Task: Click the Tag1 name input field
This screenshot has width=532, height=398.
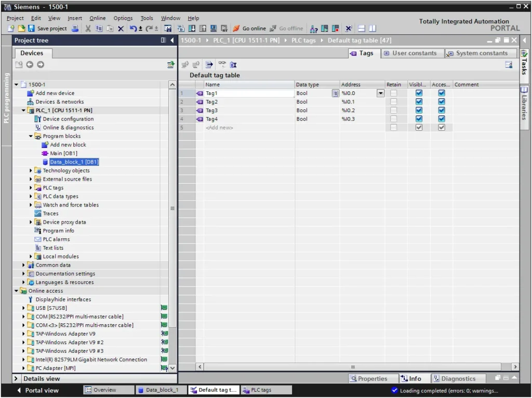Action: (249, 93)
